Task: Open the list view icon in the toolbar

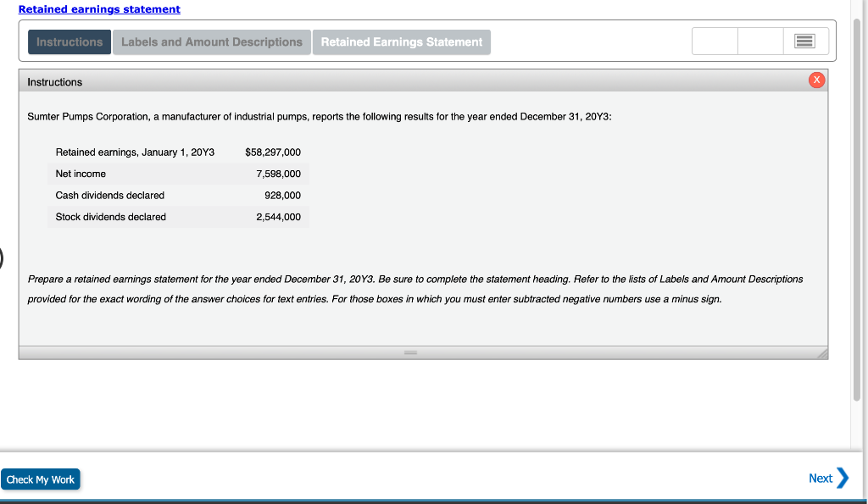Action: (804, 40)
